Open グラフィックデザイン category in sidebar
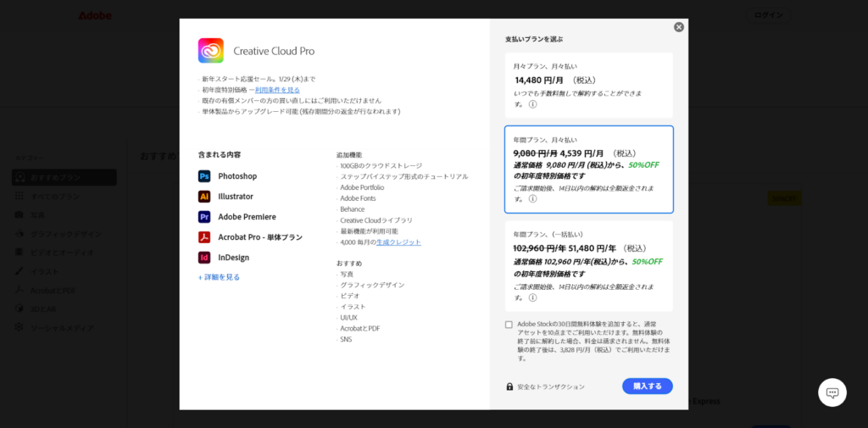Screen dimensions: 868x428 66,234
